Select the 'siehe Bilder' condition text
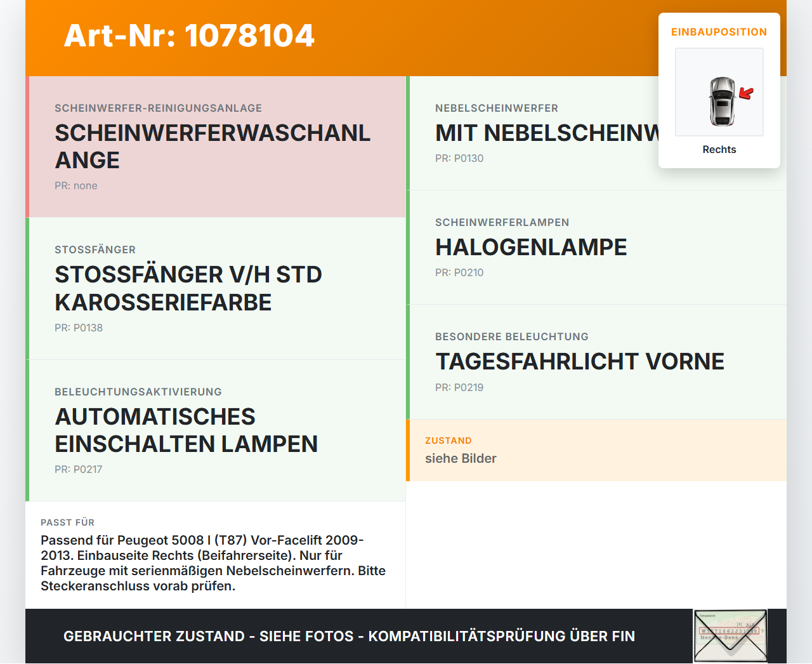This screenshot has height=664, width=812. [461, 458]
